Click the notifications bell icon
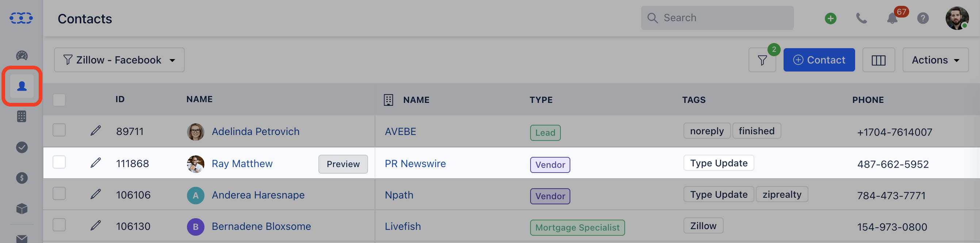 (x=892, y=18)
